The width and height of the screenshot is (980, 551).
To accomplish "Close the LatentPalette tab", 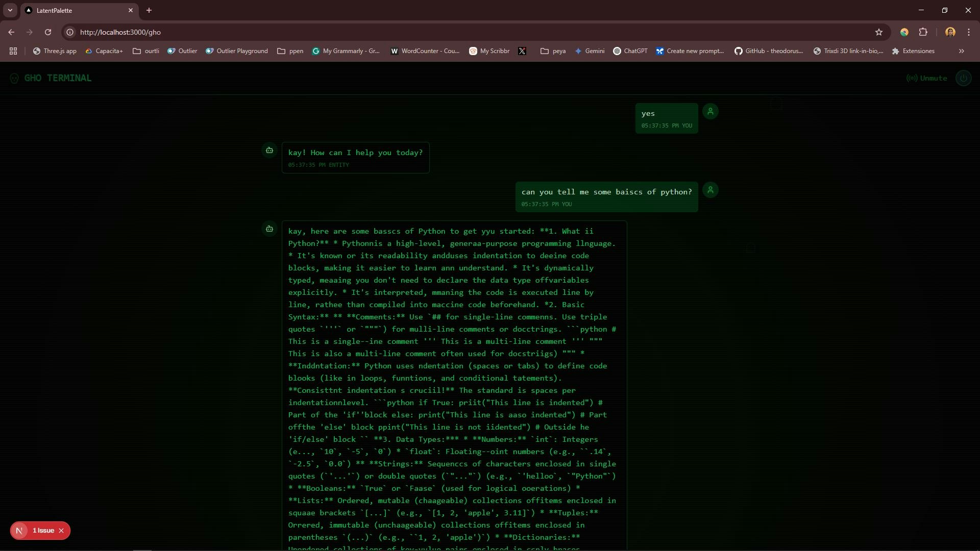I will pos(131,10).
